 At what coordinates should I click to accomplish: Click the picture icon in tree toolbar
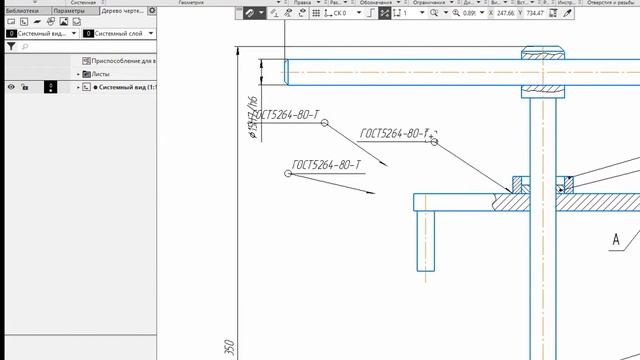pyautogui.click(x=64, y=22)
